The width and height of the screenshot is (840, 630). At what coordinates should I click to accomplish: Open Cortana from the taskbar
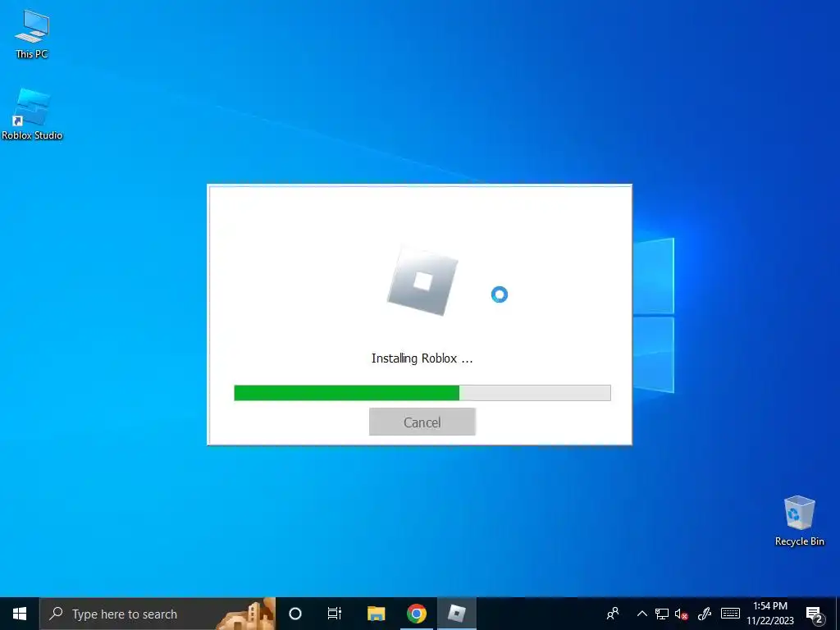[x=295, y=614]
